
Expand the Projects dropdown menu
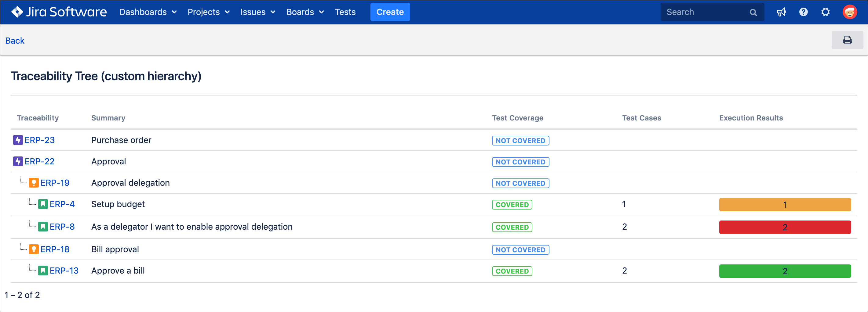208,12
